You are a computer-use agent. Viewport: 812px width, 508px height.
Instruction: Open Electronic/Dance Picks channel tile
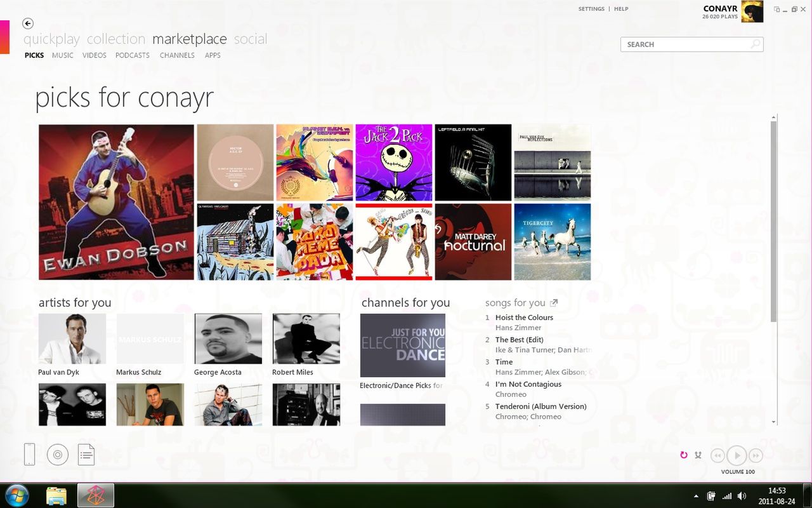[x=403, y=345]
